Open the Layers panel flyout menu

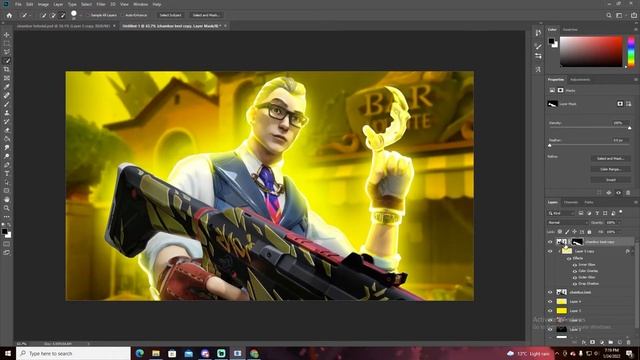(x=636, y=202)
